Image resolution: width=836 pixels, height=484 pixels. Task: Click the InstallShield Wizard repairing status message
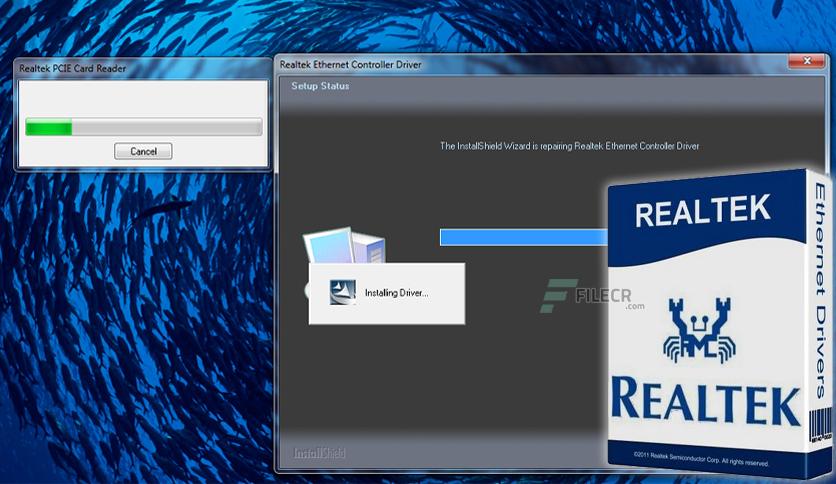[x=570, y=146]
